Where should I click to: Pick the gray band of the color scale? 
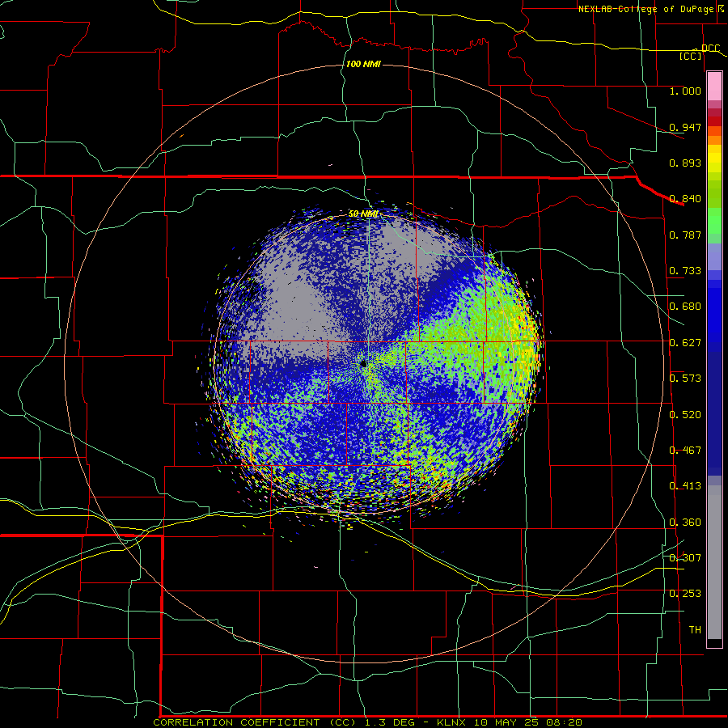(714, 562)
